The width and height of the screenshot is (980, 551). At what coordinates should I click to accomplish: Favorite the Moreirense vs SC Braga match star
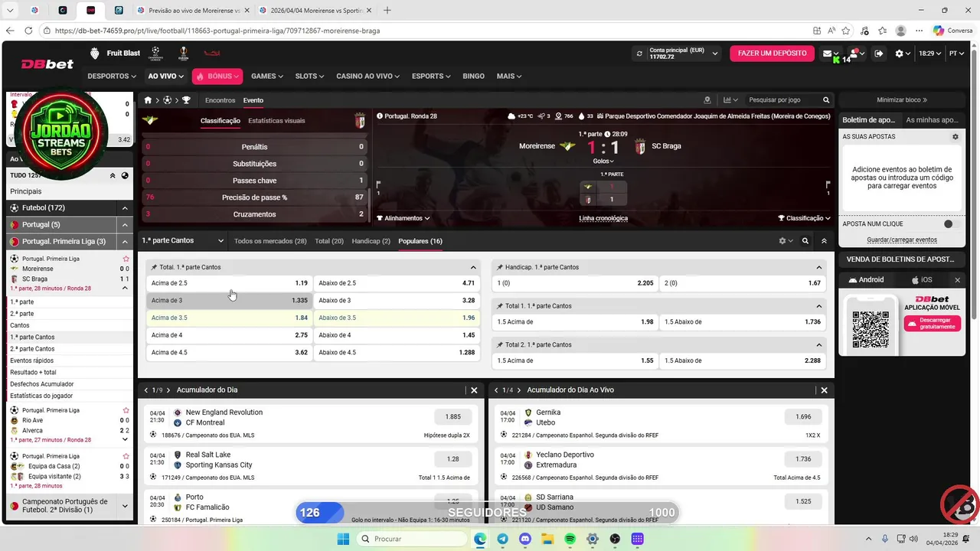[126, 259]
